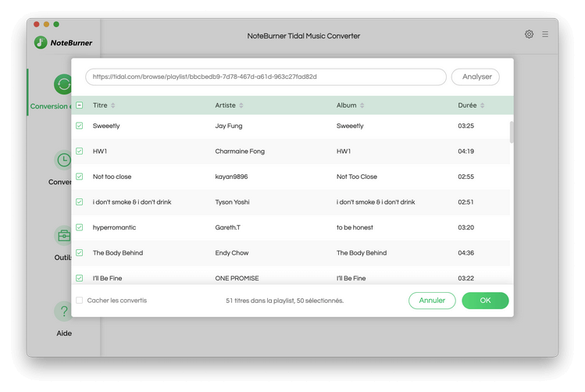Uncheck the Not too close checkbox
This screenshot has width=585, height=392.
point(80,176)
